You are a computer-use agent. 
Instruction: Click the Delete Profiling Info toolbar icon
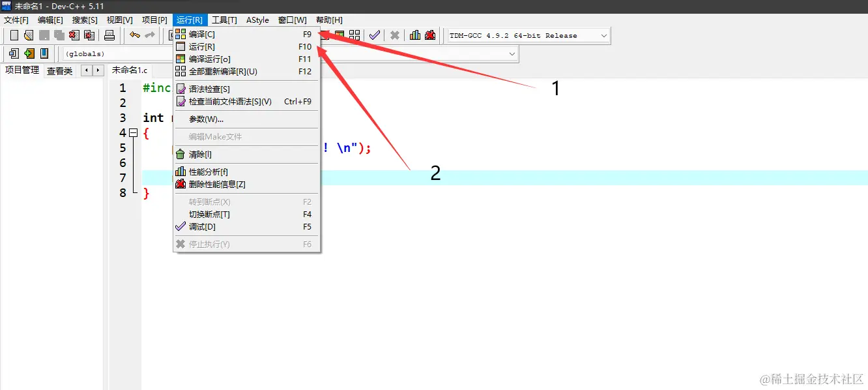point(430,35)
